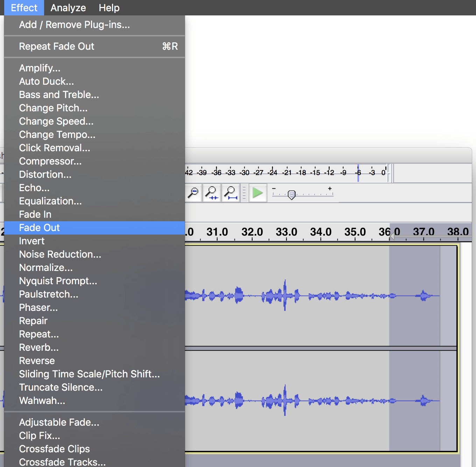Apply Normalize to the audio
The height and width of the screenshot is (467, 476).
(x=45, y=267)
